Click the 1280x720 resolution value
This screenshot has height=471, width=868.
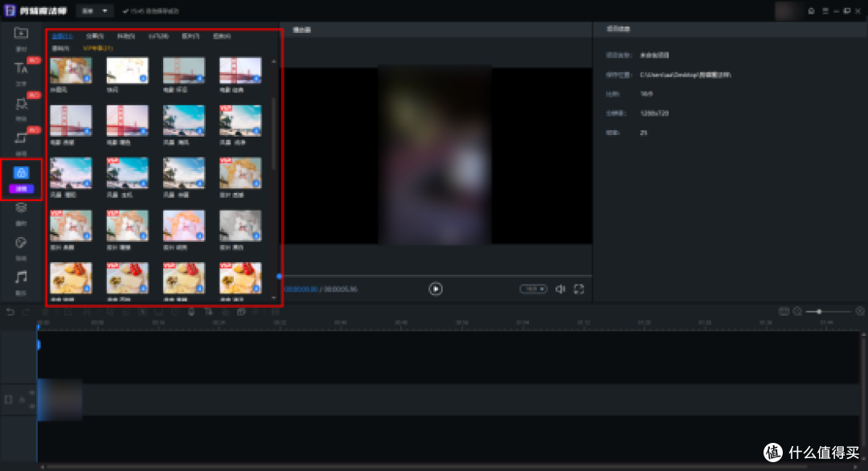coord(654,113)
